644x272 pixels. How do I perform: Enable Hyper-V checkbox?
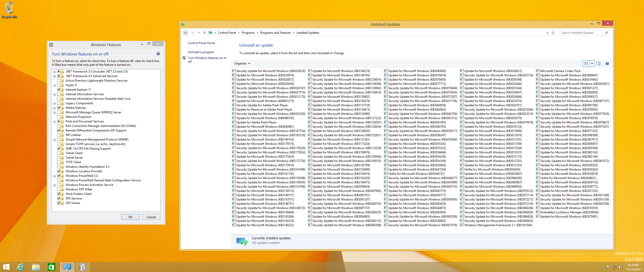point(59,85)
